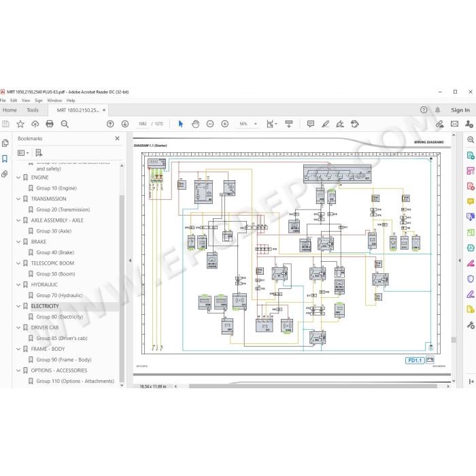This screenshot has width=476, height=476.
Task: Go to the previous page arrow
Action: (110, 124)
